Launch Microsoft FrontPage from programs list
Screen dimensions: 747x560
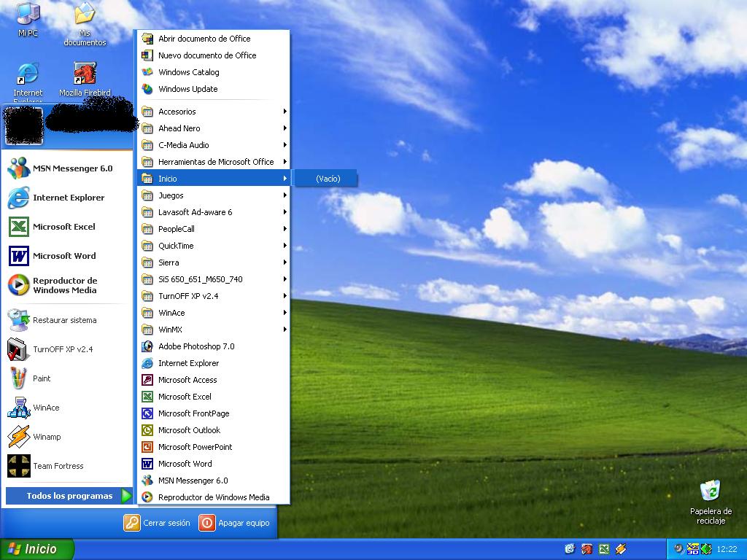click(x=193, y=413)
